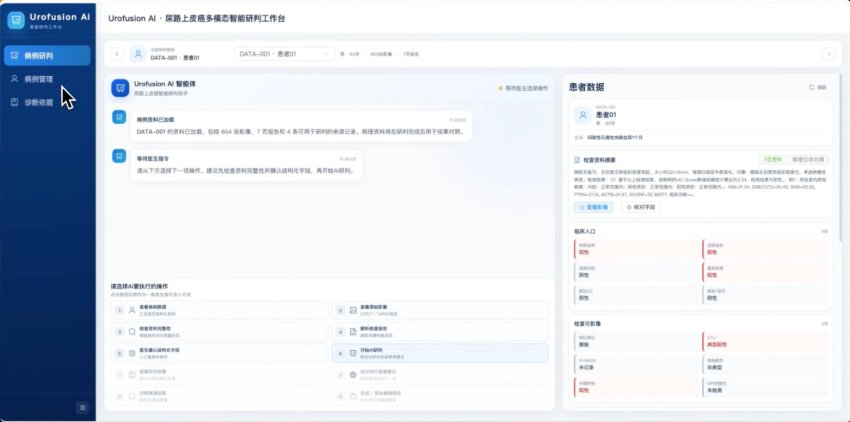Image resolution: width=850 pixels, height=422 pixels.
Task: Click the 未检测 value card
Action: [x=765, y=387]
